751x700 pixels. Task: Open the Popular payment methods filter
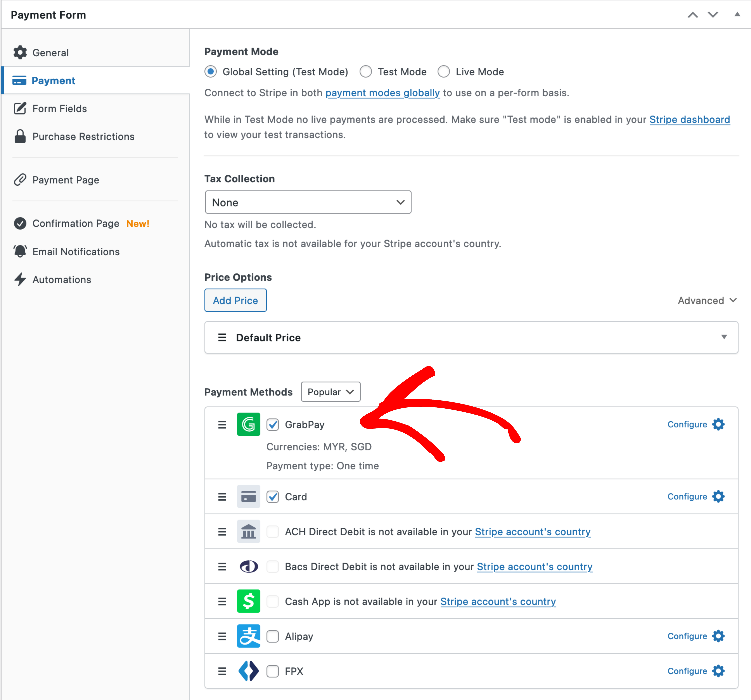(x=331, y=392)
